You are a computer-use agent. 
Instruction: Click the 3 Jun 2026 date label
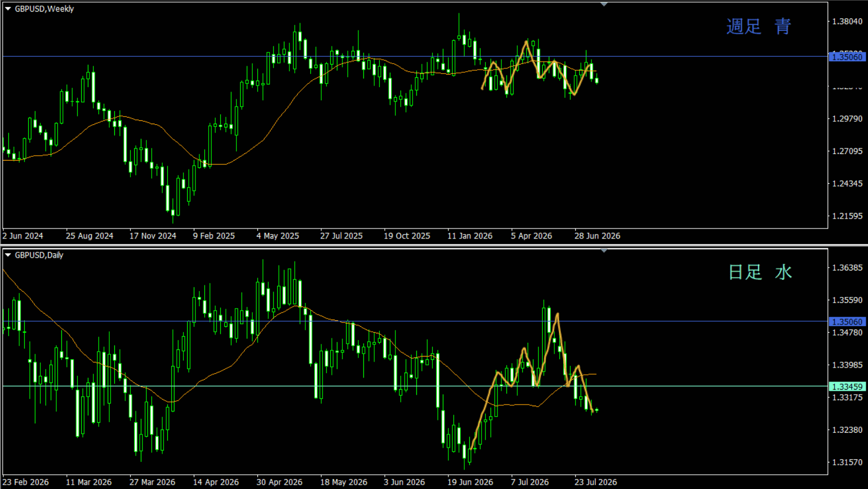tap(404, 482)
